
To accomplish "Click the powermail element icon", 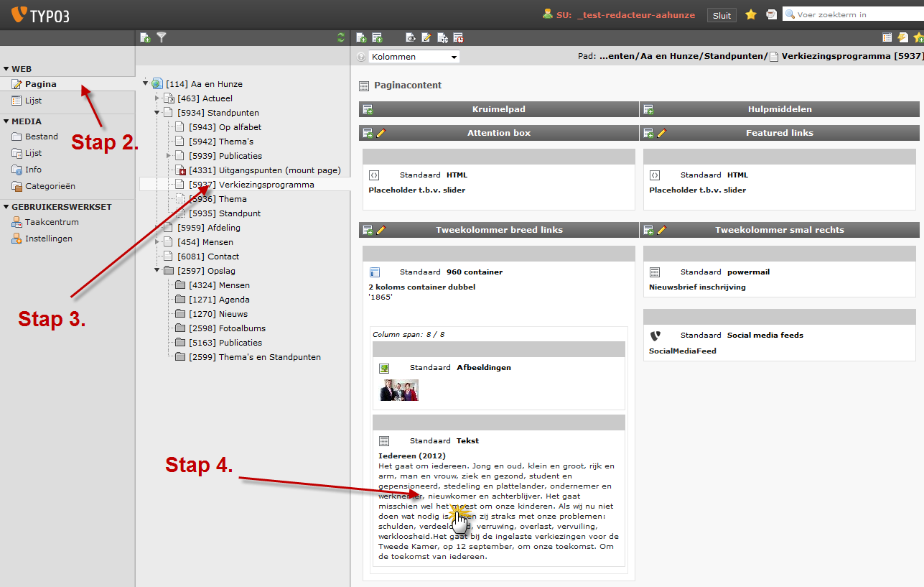I will coord(655,272).
